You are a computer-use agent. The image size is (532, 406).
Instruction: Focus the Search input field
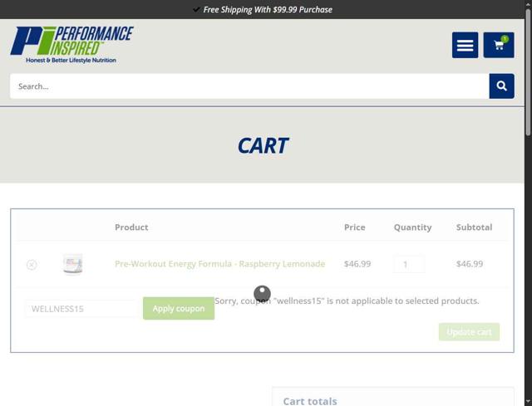pos(249,86)
